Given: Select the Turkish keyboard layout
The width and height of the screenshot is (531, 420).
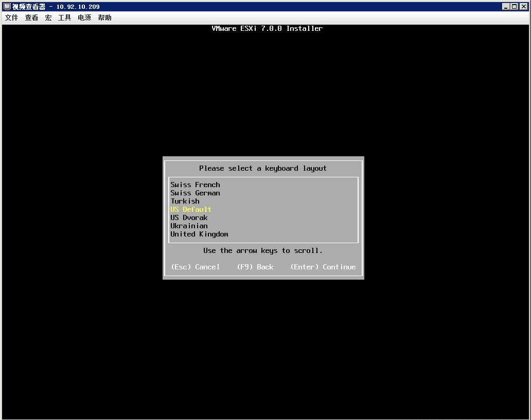Looking at the screenshot, I should [x=185, y=201].
